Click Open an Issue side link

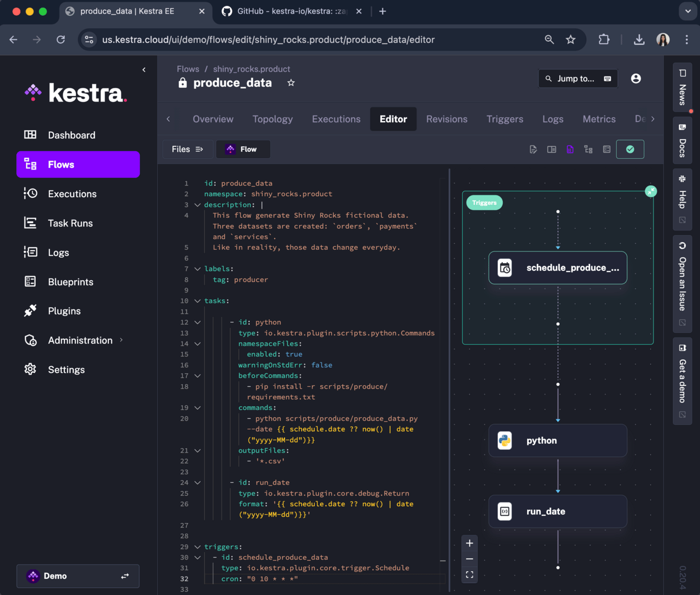pos(682,284)
